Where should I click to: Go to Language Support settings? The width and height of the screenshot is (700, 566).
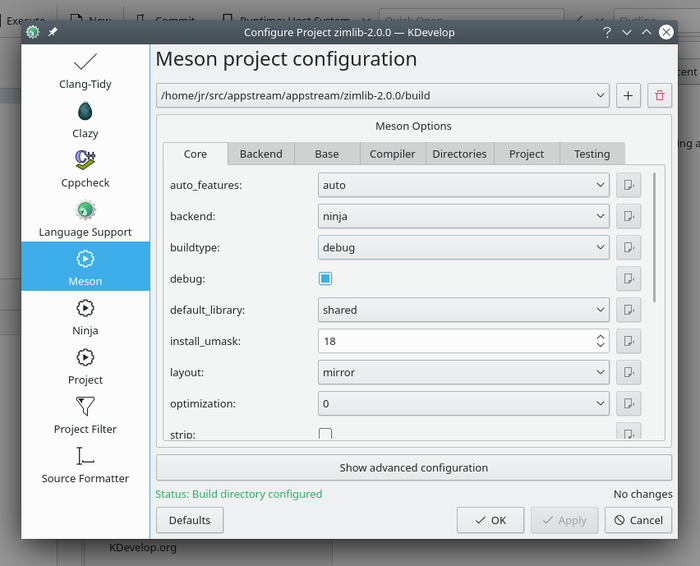(x=85, y=218)
